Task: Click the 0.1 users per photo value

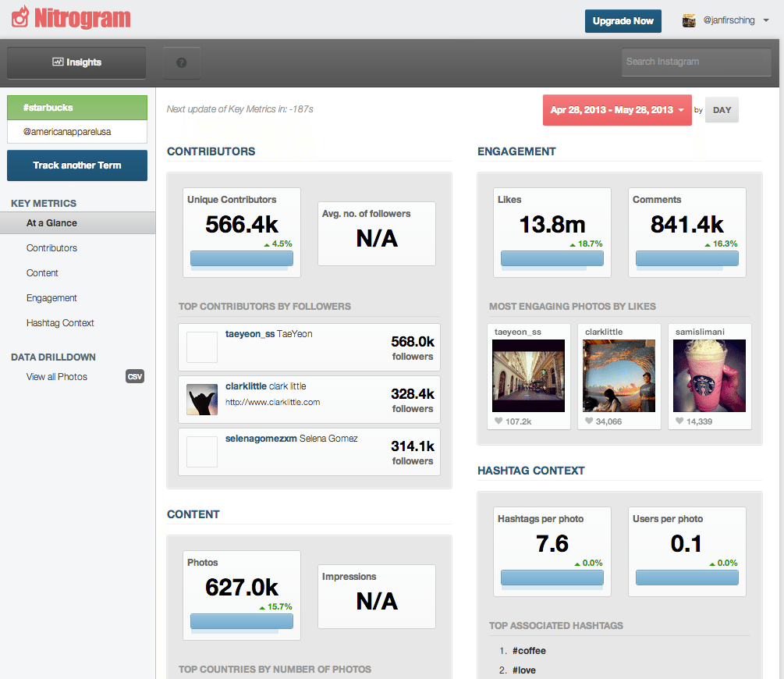Action: 686,543
